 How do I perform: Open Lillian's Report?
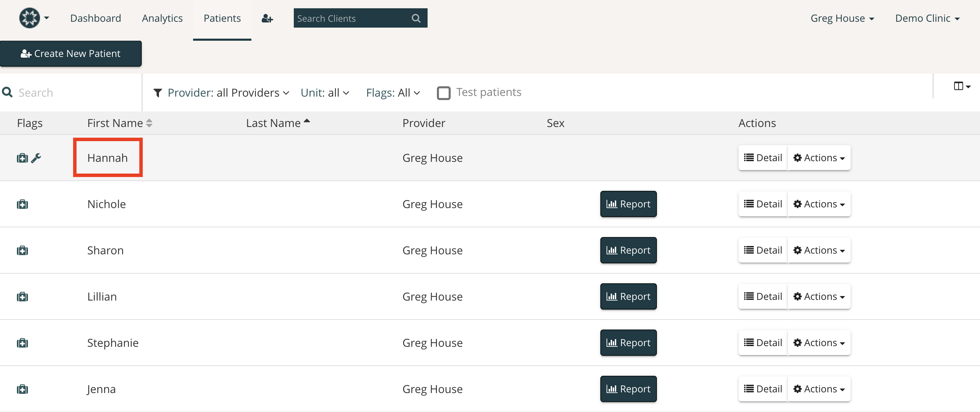pyautogui.click(x=628, y=297)
